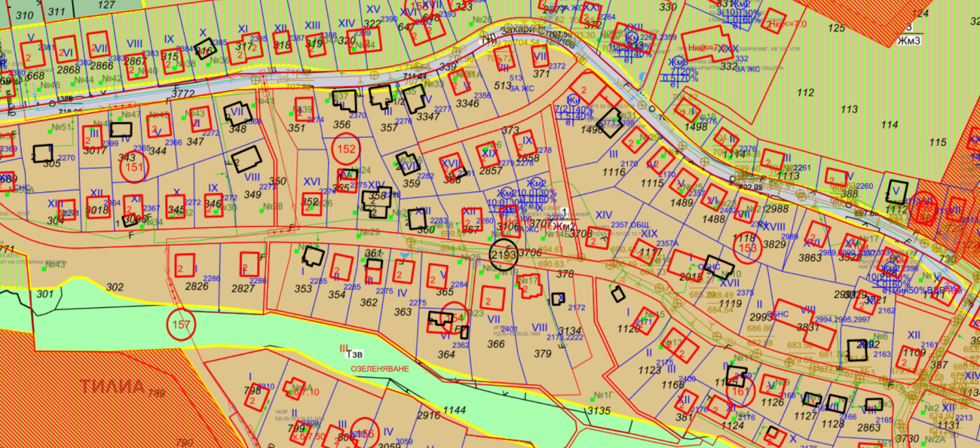The image size is (980, 448).
Task: Select parcel number 364
Action: (447, 354)
